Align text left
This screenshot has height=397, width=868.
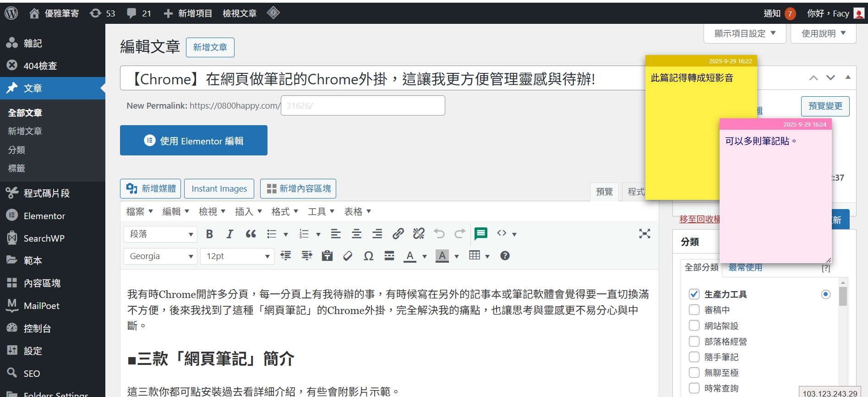336,234
